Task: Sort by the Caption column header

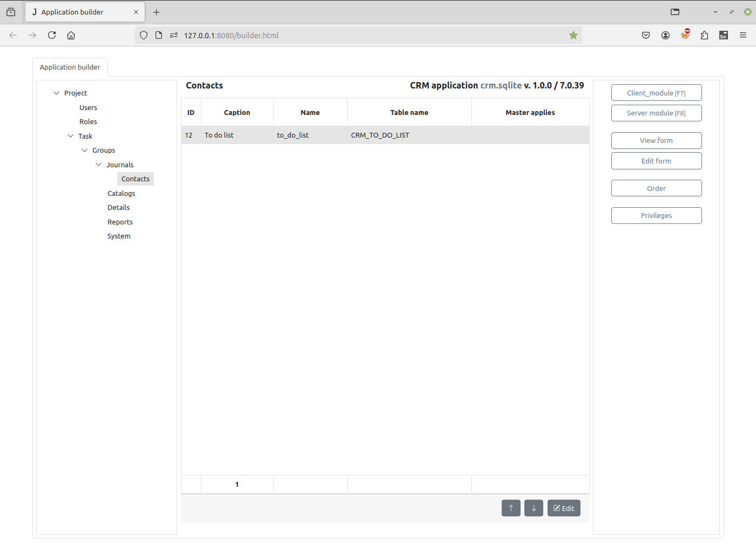Action: click(x=237, y=112)
